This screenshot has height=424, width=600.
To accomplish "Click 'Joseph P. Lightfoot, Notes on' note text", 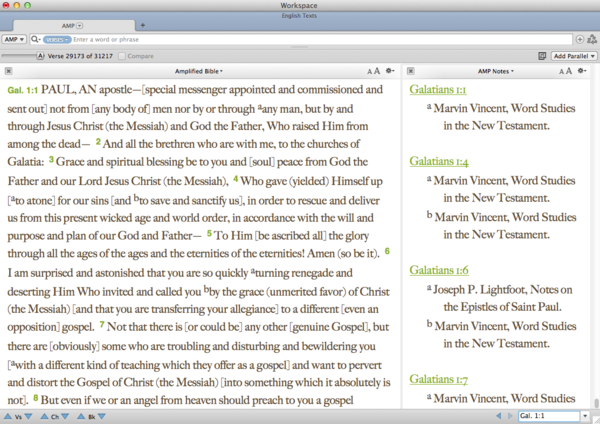I will coord(503,290).
